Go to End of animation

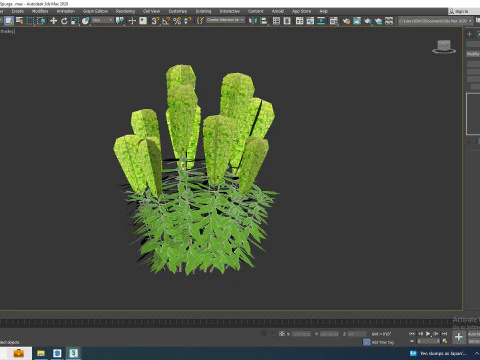[x=444, y=334]
